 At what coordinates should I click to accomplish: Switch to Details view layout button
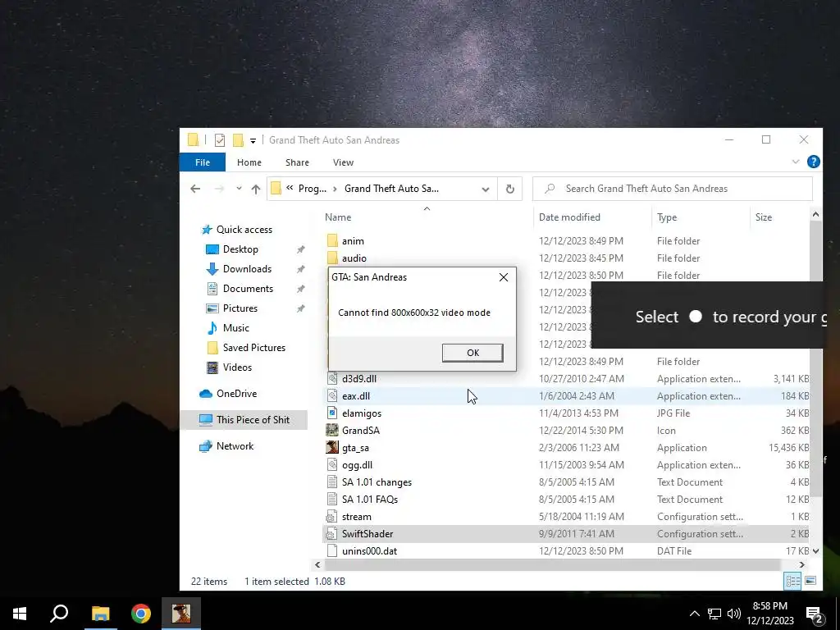pos(793,581)
